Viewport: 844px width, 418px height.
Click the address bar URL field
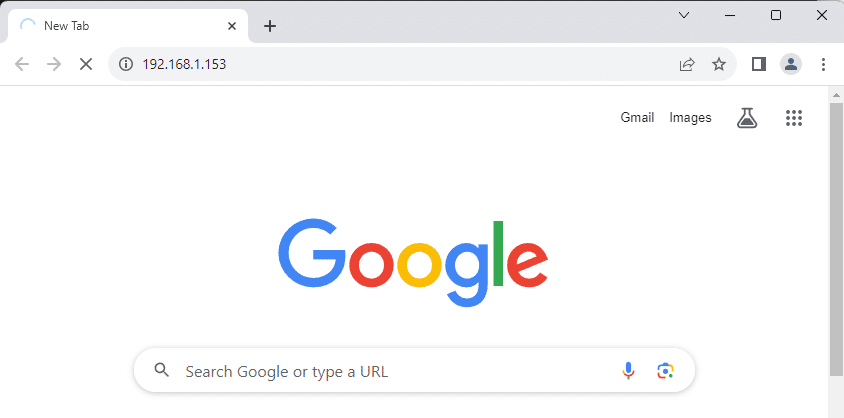coord(400,64)
